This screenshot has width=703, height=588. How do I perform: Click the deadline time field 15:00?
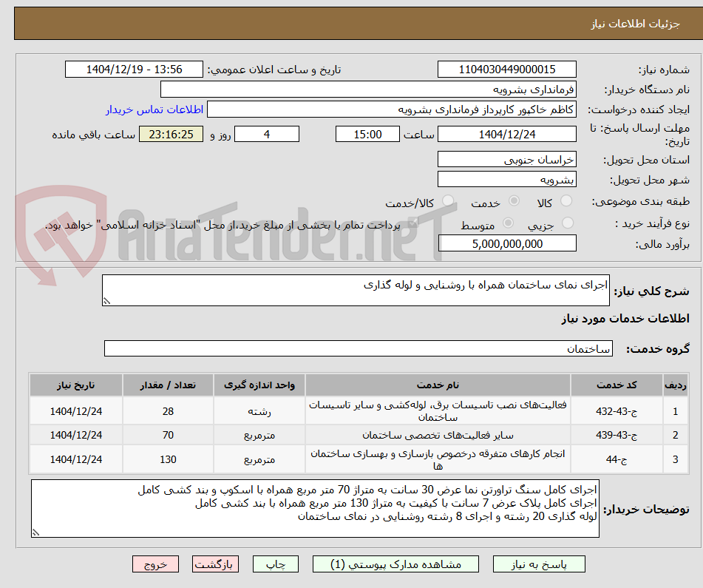tap(367, 134)
